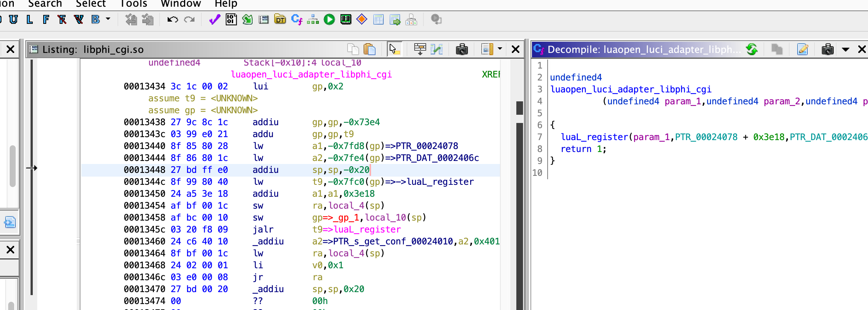Click the Listing window icon in the main toolbar
Image resolution: width=868 pixels, height=310 pixels.
[x=264, y=19]
